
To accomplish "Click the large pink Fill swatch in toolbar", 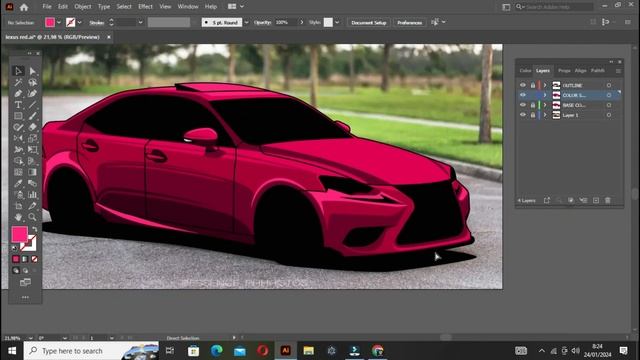I will pyautogui.click(x=19, y=234).
